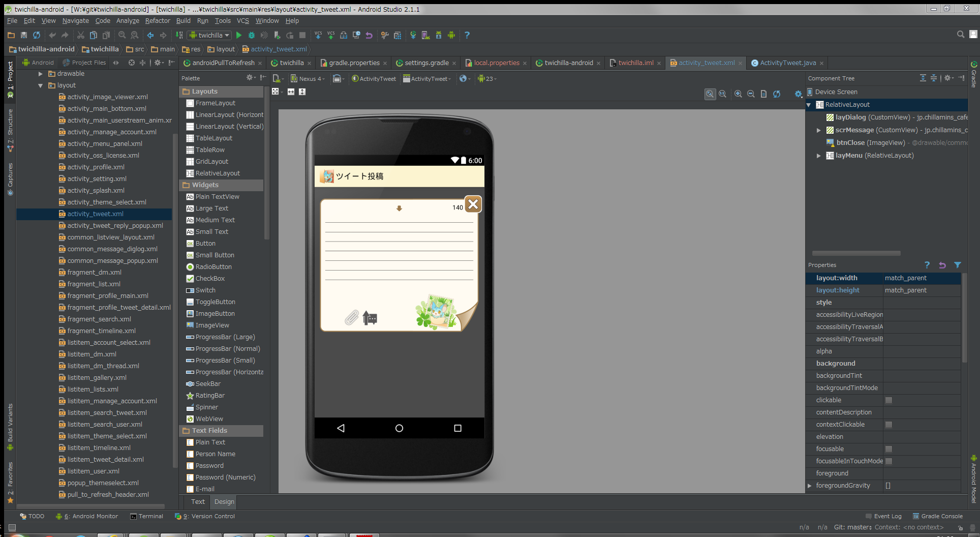Open the Android Monitor tool window
980x537 pixels.
coord(87,516)
